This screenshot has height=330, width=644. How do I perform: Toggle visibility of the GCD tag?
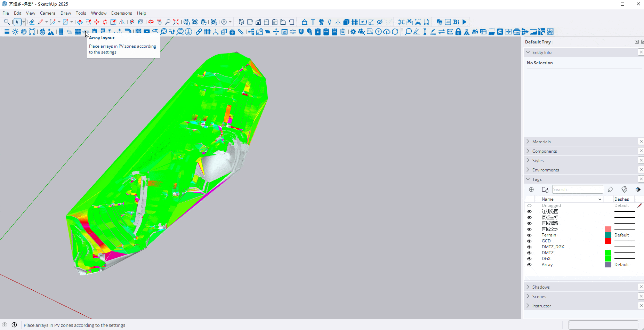529,241
